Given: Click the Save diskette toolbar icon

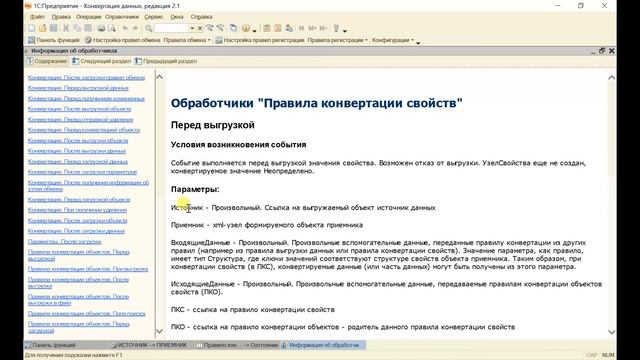Looking at the screenshot, I should click(53, 28).
